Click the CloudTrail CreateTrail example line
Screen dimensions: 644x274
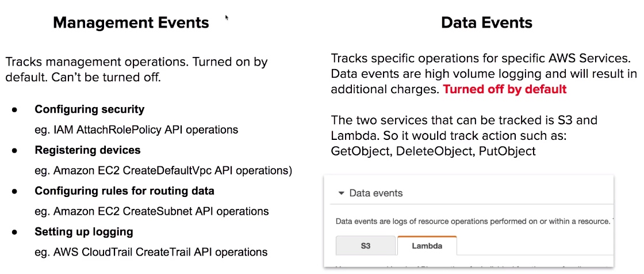[x=151, y=252]
